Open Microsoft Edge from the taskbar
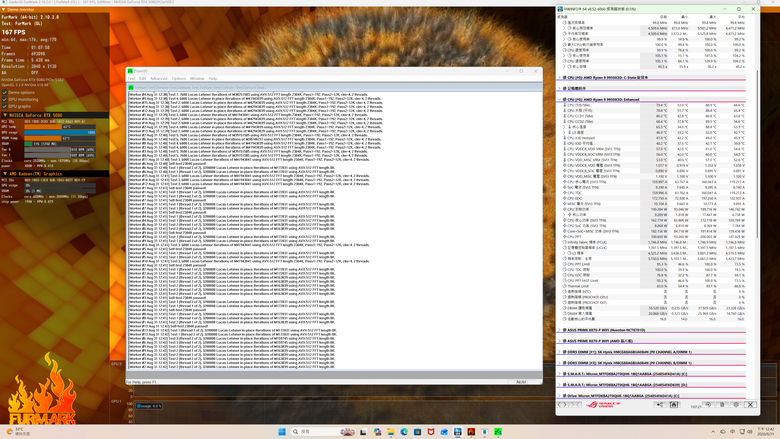The image size is (780, 439). [404, 432]
